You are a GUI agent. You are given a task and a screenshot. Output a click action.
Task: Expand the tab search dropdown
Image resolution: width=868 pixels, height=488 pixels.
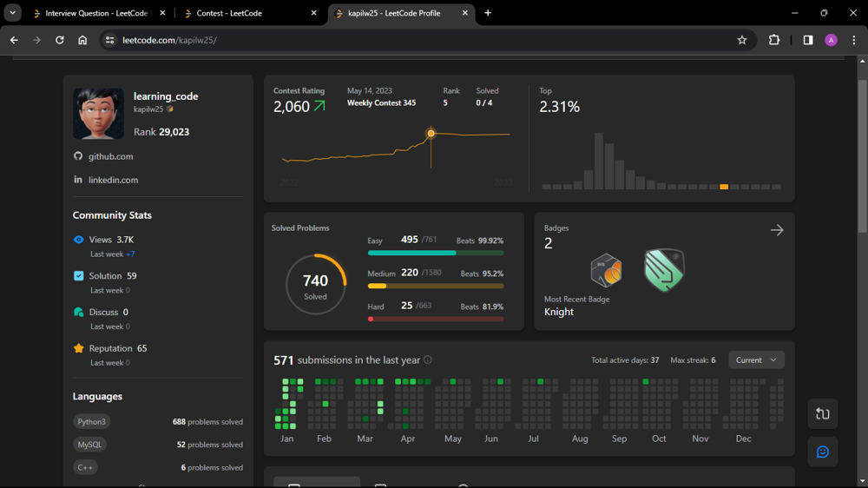pyautogui.click(x=12, y=13)
